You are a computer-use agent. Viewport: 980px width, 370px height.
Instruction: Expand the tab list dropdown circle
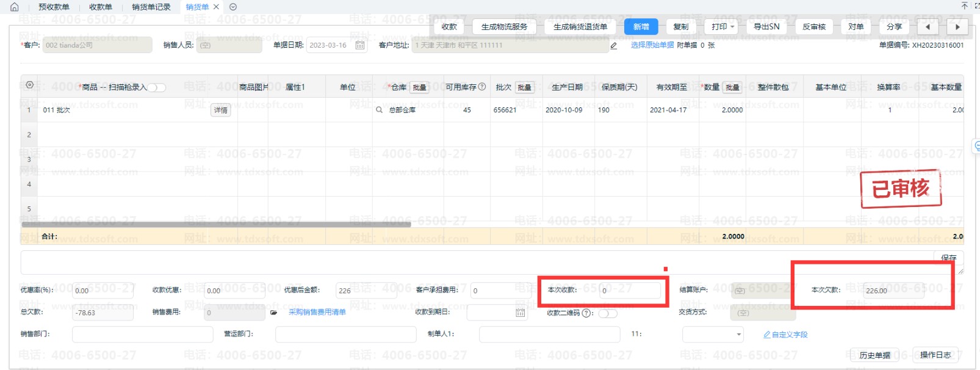point(233,7)
